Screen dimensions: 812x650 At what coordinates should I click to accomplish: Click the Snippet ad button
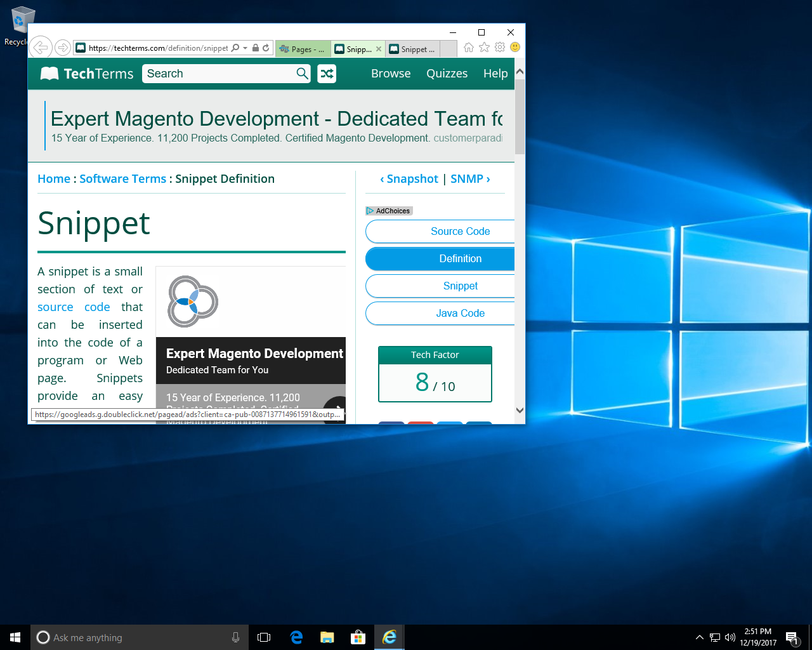[x=440, y=286]
